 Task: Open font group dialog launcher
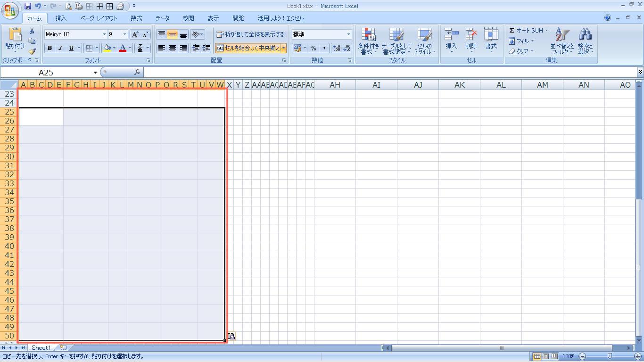(x=148, y=60)
